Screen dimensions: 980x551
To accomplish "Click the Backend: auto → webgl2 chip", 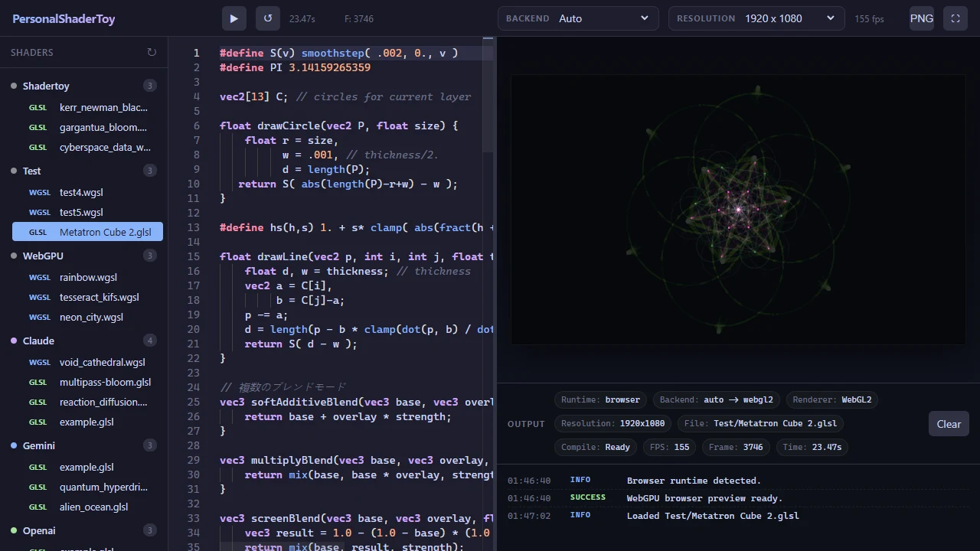I will 716,399.
